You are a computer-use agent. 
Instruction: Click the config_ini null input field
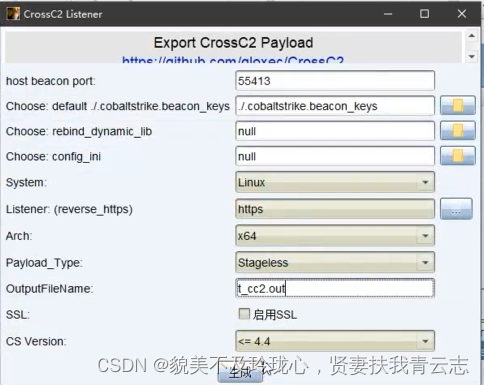pos(335,156)
